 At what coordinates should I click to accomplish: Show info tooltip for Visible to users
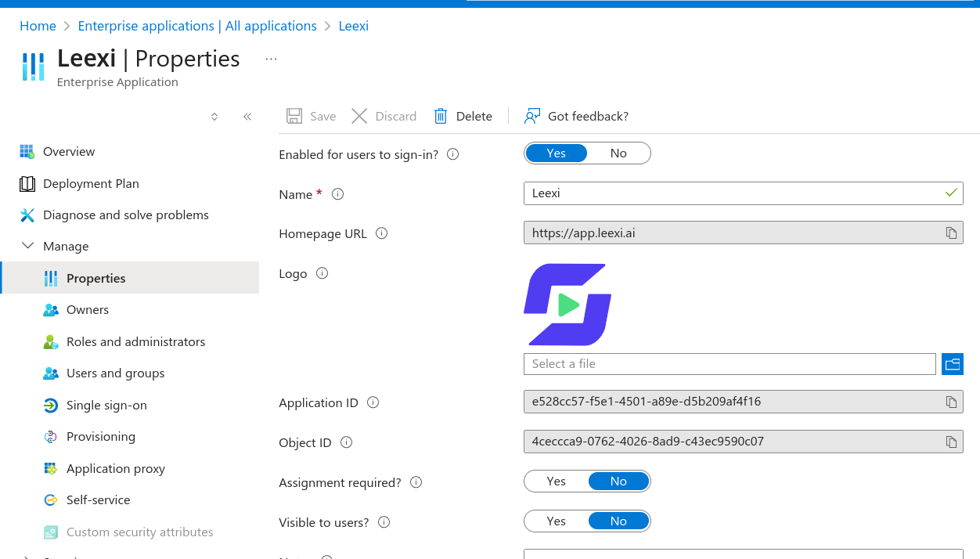384,522
